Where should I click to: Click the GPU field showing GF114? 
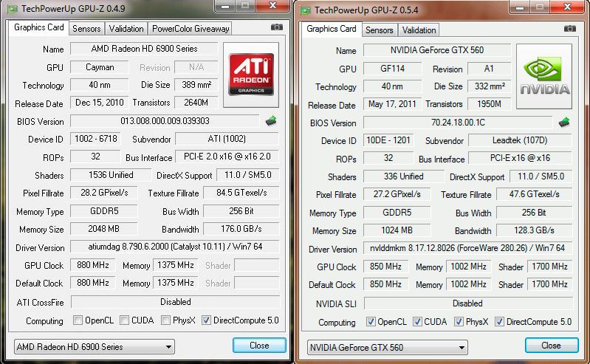pyautogui.click(x=392, y=69)
